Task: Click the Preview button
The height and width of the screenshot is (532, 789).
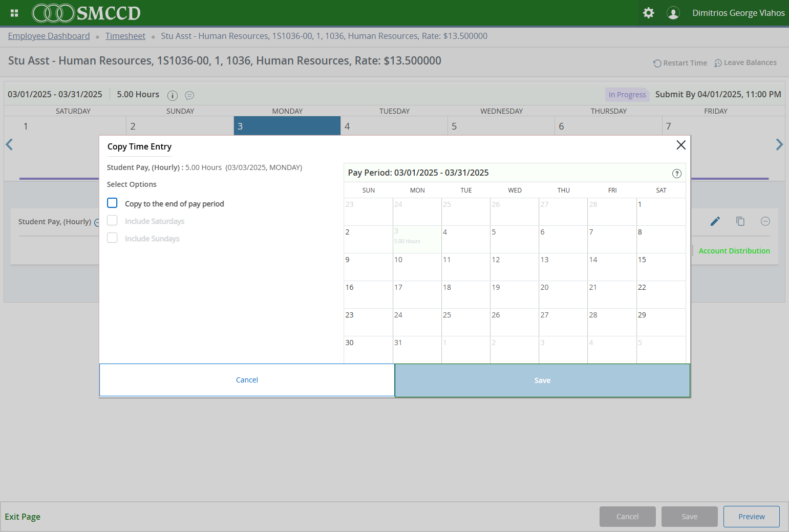Action: (x=751, y=517)
